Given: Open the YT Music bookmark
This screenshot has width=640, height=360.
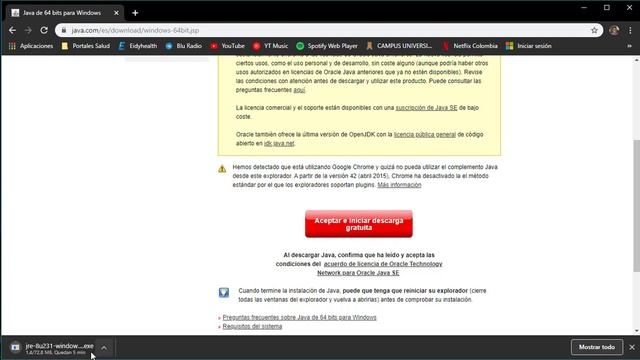Looking at the screenshot, I should click(270, 46).
